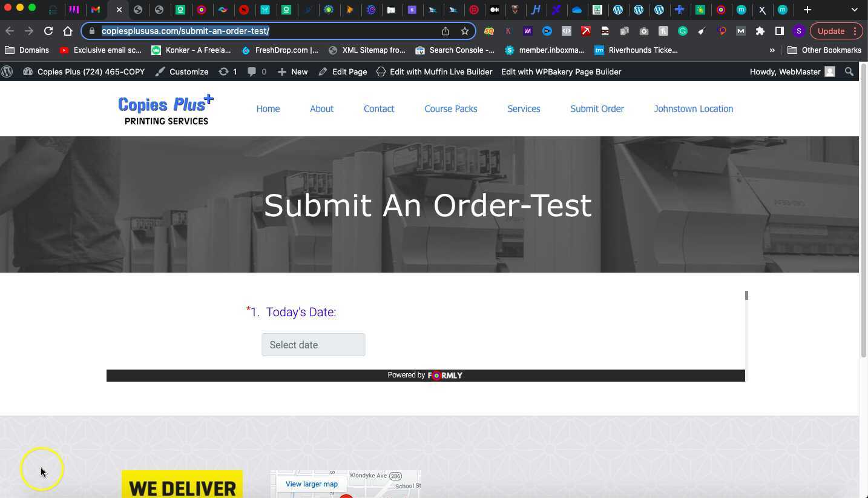Open the Howdy, WebMaster account menu
This screenshot has height=498, width=868.
(792, 71)
